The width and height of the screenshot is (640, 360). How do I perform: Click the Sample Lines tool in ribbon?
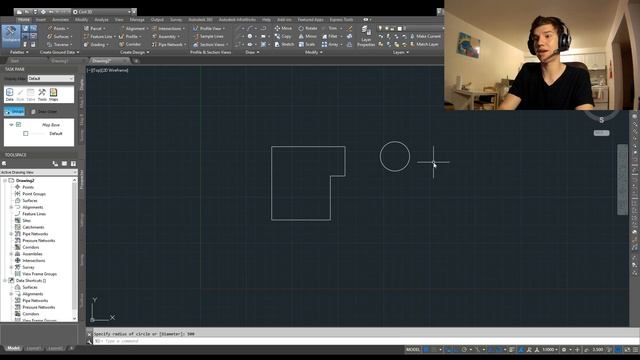pyautogui.click(x=208, y=36)
